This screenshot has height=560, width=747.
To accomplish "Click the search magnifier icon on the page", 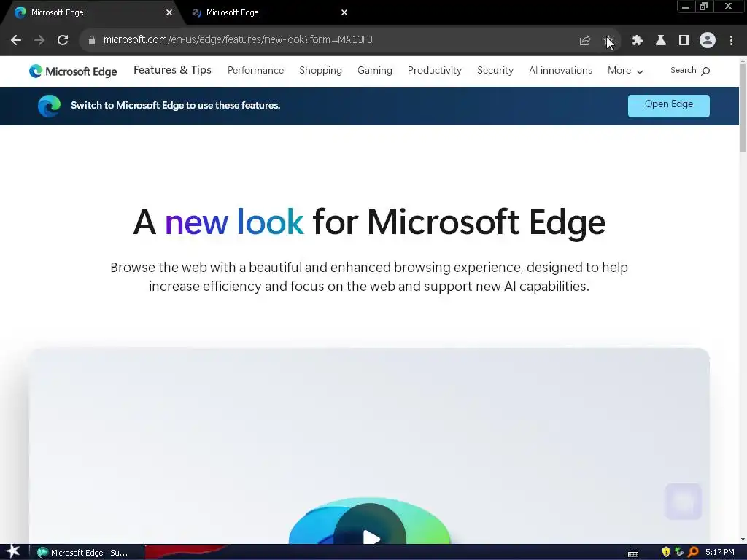I will click(705, 71).
